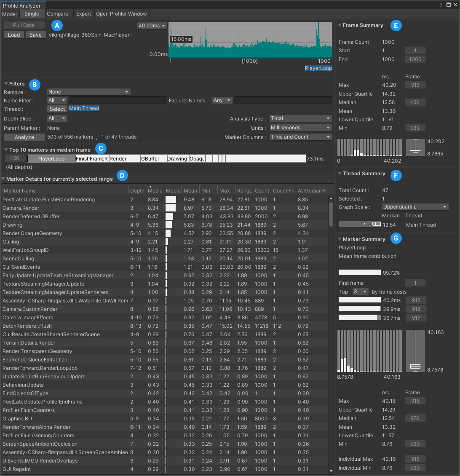This screenshot has width=460, height=476.
Task: Collapse the Filters section
Action: [x=4, y=83]
